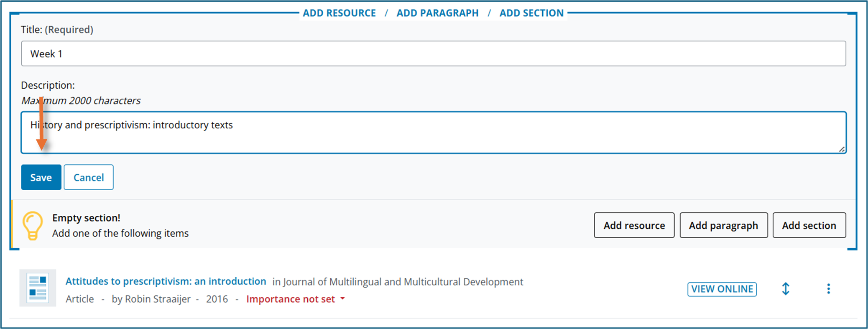
Task: Open the three-dot item options menu
Action: [x=828, y=289]
